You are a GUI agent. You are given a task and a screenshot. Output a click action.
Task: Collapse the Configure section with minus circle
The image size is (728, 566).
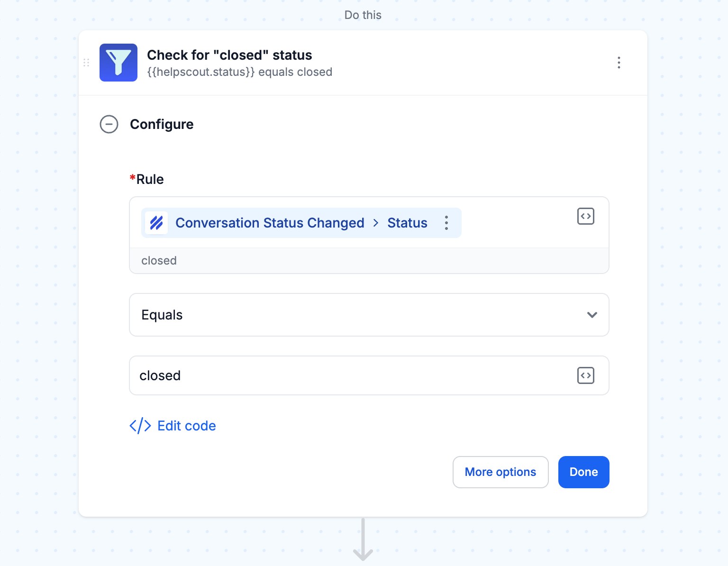pos(109,124)
